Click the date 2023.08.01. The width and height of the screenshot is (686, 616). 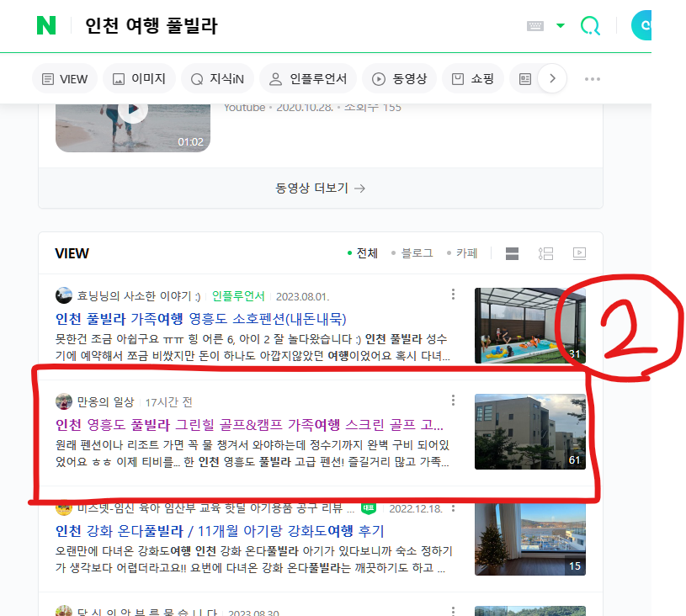click(302, 296)
